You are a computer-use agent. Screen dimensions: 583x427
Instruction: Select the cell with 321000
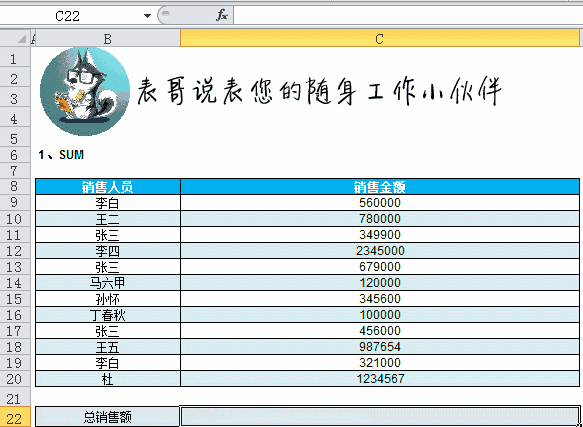380,363
